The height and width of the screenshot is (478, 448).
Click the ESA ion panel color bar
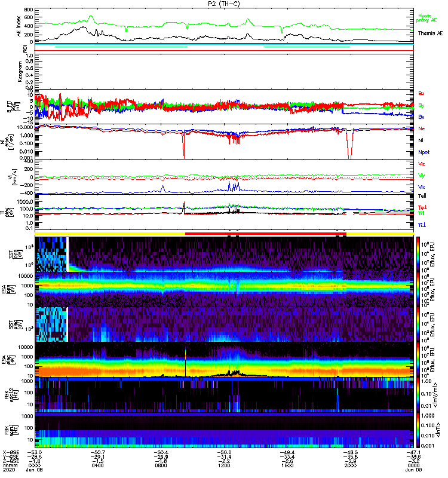click(418, 290)
